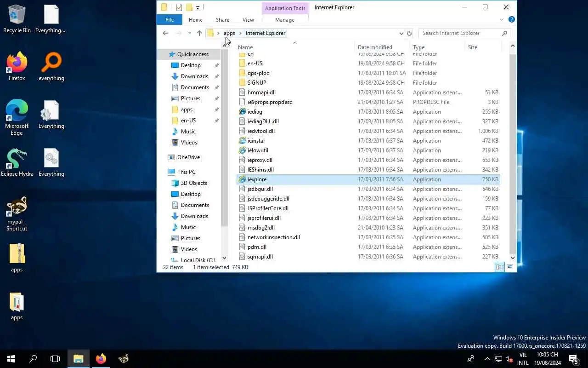
Task: Click the network tray icon
Action: (498, 359)
